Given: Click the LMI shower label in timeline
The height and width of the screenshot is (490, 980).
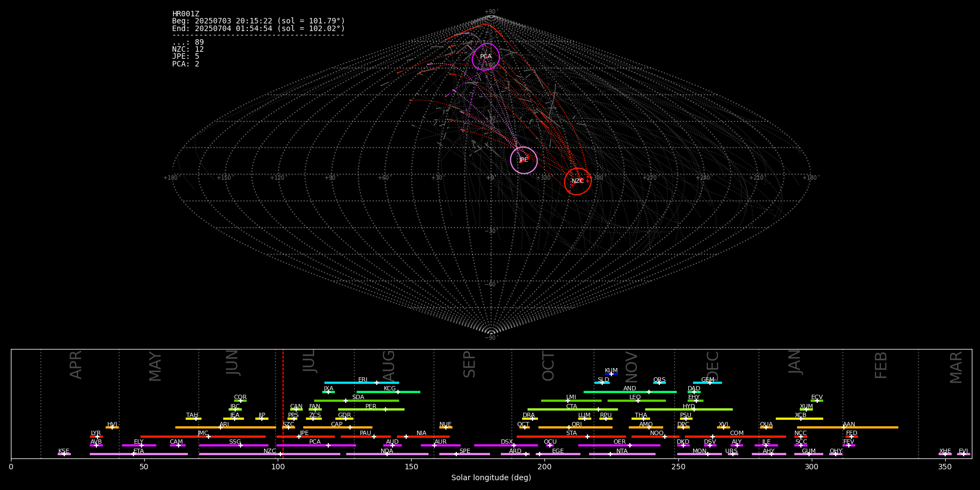Looking at the screenshot, I should [x=571, y=397].
